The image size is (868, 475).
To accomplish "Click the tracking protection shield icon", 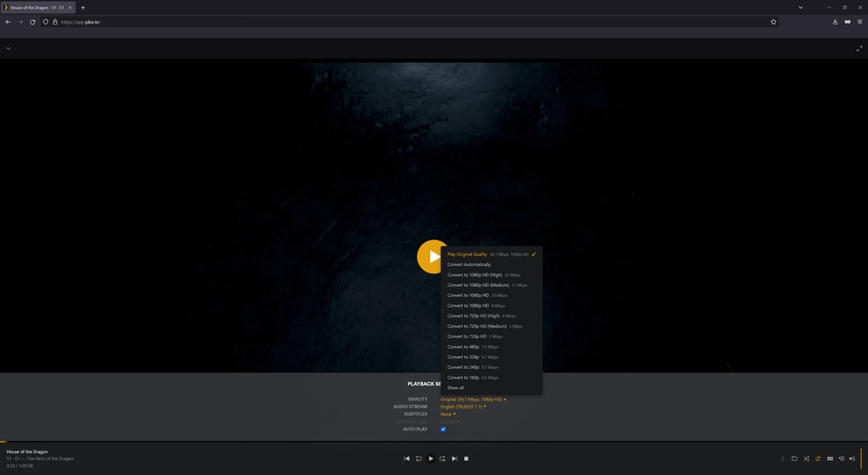I will [45, 22].
